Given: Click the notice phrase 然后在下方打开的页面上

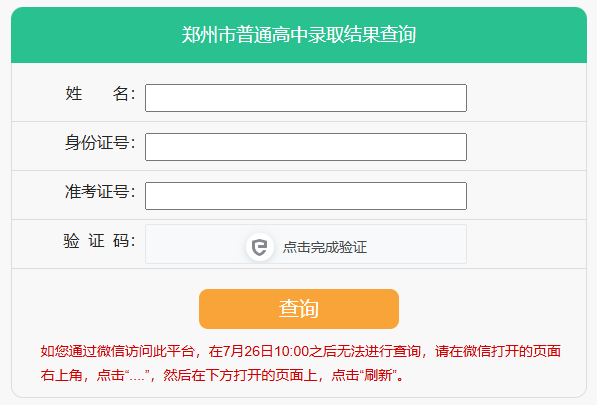Looking at the screenshot, I should pos(240,376).
